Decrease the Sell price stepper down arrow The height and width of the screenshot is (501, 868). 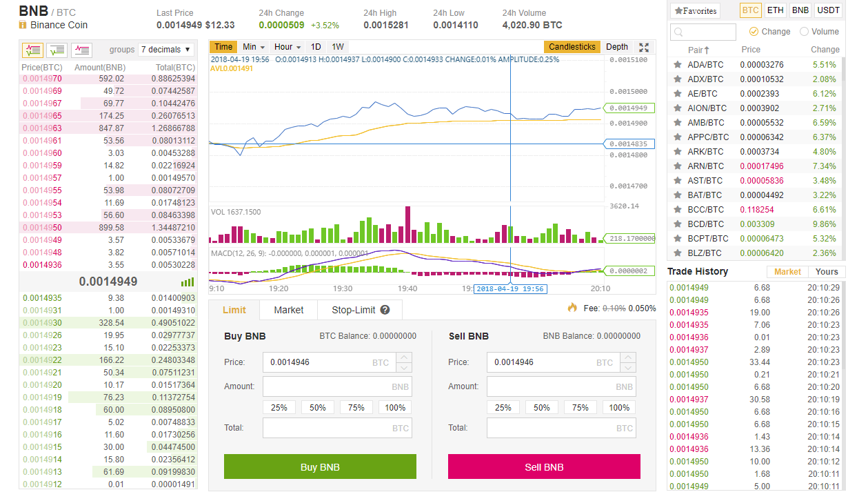[629, 367]
